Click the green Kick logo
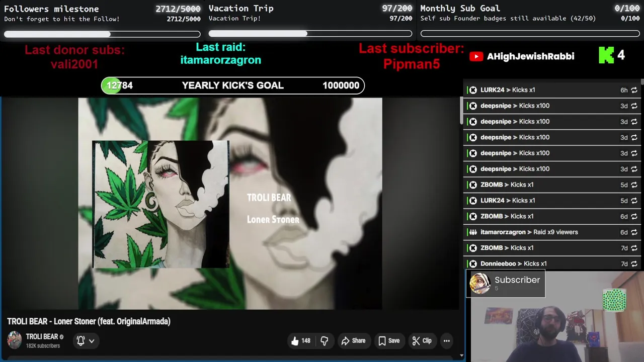The width and height of the screenshot is (644, 362). tap(606, 55)
